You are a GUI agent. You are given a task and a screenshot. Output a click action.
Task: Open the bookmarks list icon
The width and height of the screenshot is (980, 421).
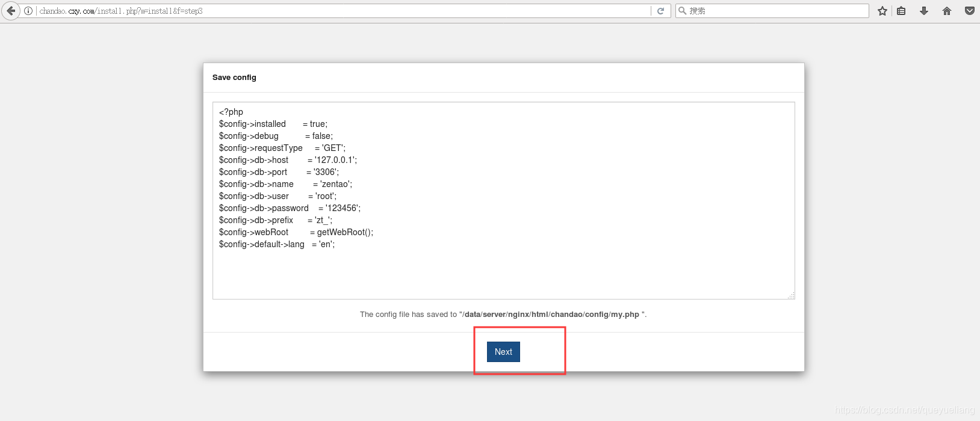coord(901,11)
